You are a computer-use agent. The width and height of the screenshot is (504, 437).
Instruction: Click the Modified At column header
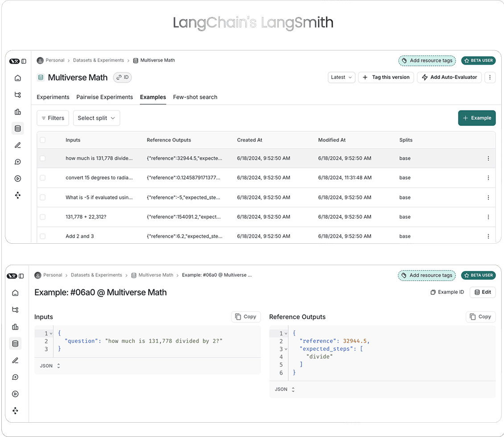332,140
